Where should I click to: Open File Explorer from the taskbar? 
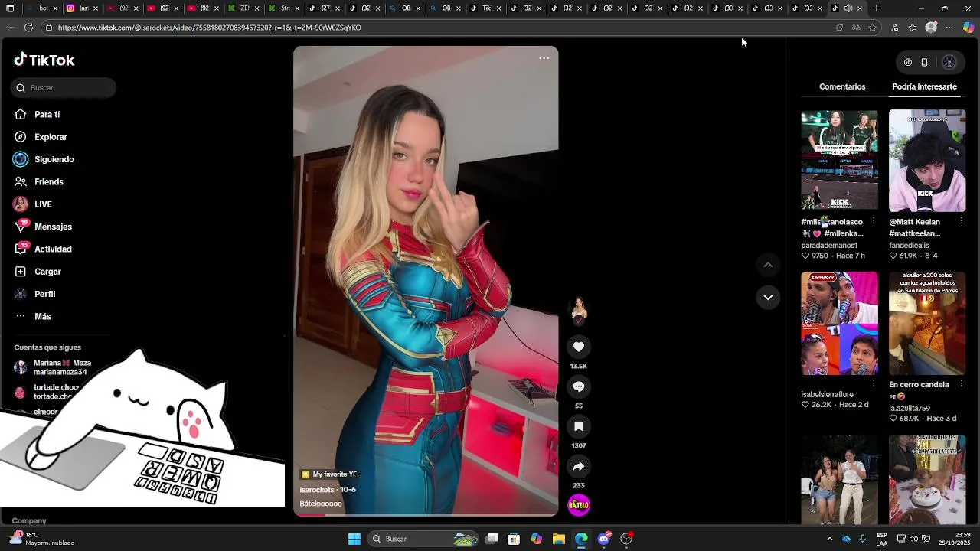[x=559, y=539]
